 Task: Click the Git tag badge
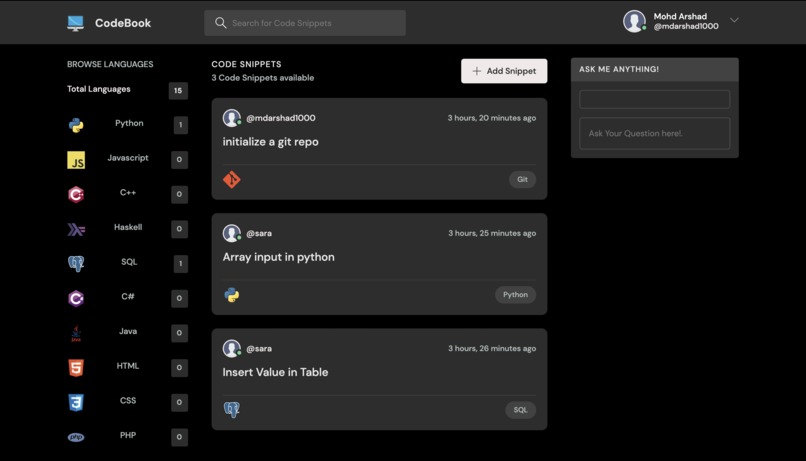point(522,179)
